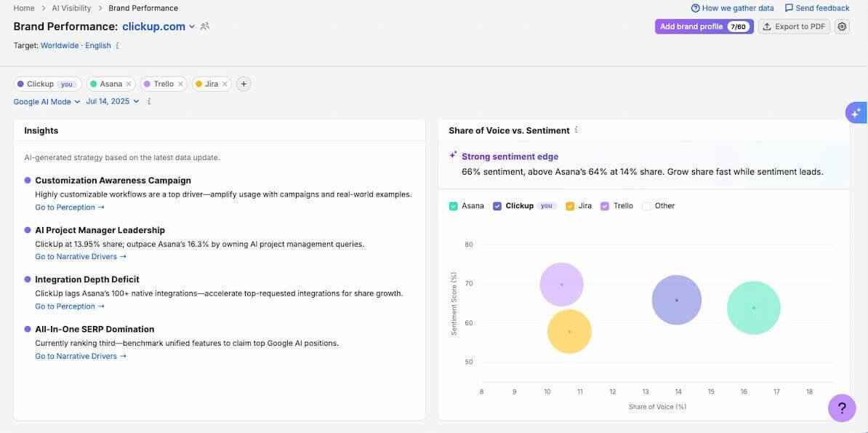Click the Clickup bubble in the chart
The width and height of the screenshot is (868, 433).
pyautogui.click(x=677, y=300)
